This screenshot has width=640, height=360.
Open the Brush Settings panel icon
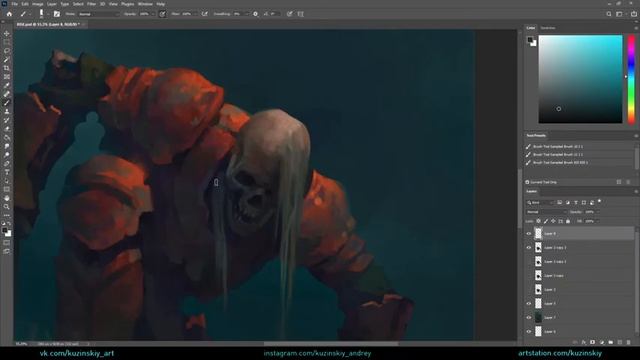point(57,14)
